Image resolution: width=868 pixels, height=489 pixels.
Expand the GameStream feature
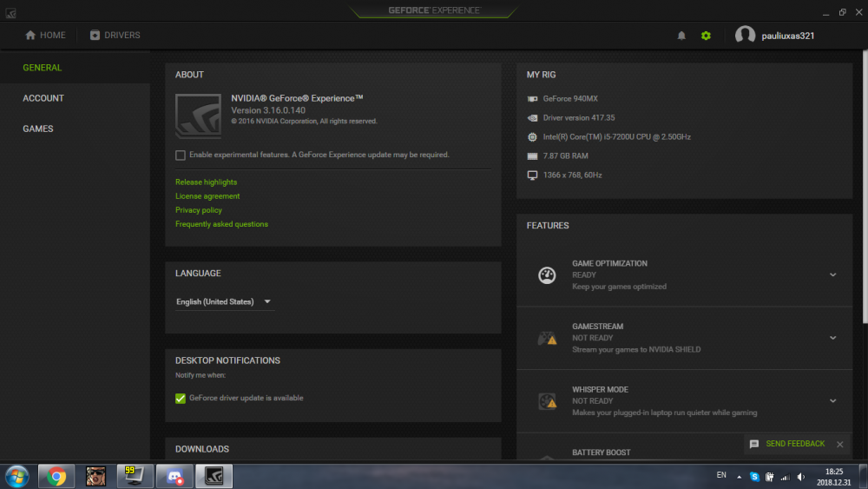point(832,338)
